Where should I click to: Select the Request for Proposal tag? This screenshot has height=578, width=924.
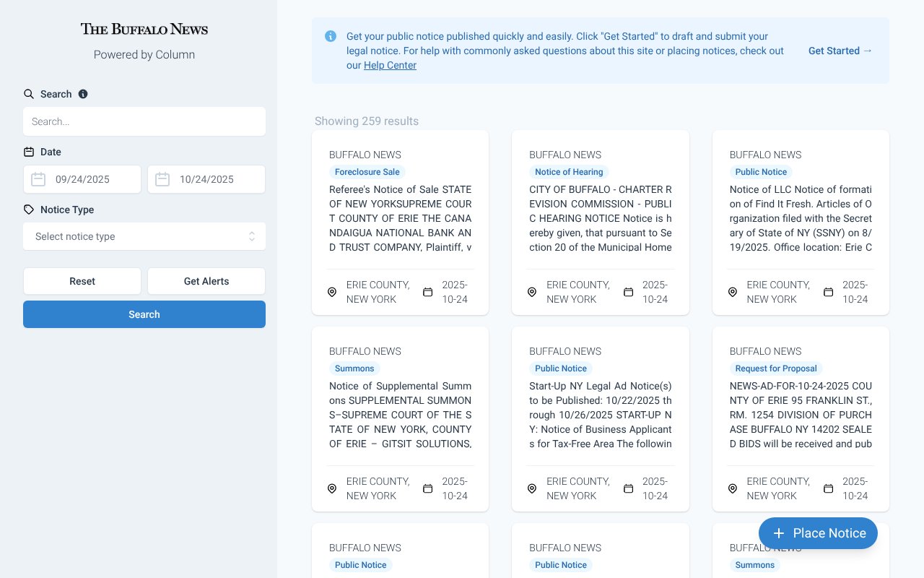point(776,368)
